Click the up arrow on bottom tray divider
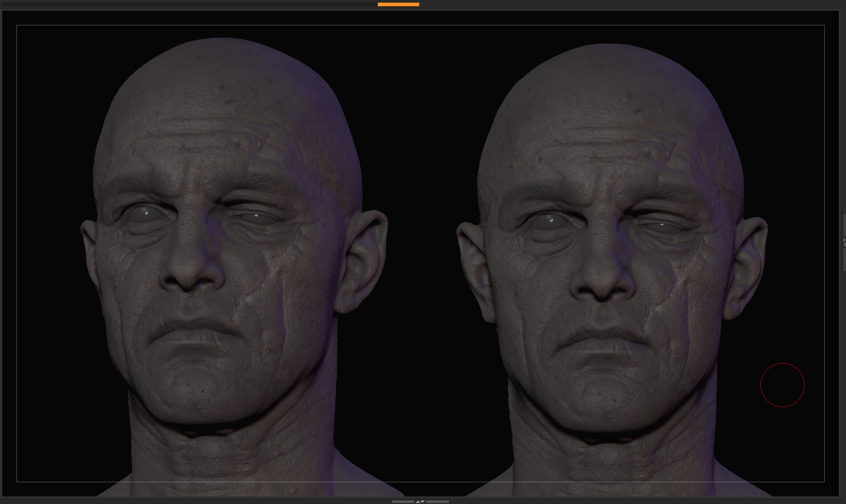The height and width of the screenshot is (504, 846). point(418,502)
